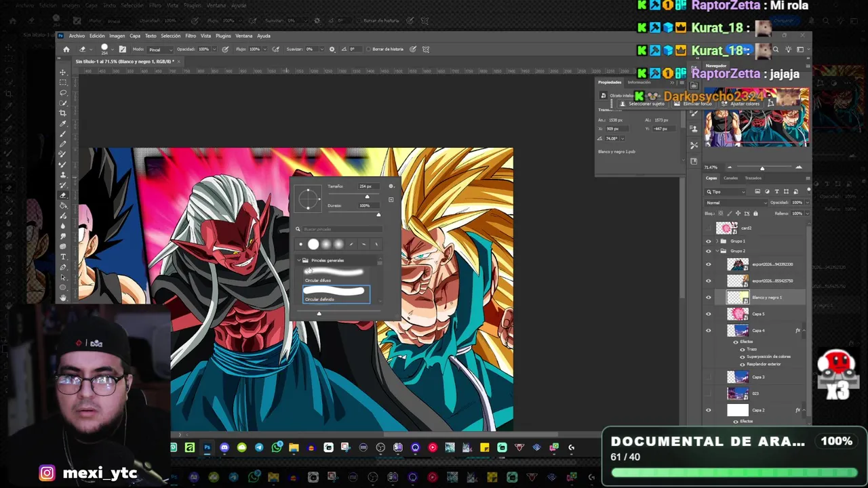Open WhatsApp from the Windows taskbar

point(277,447)
